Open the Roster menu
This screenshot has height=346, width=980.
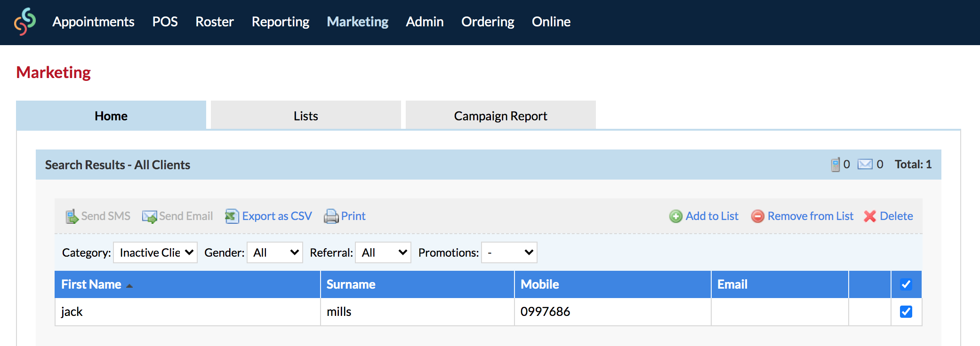click(x=215, y=22)
